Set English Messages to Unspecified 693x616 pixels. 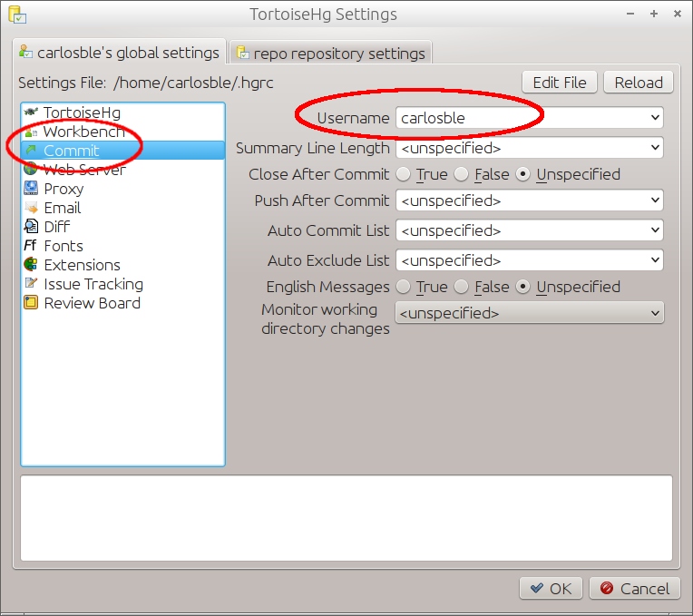[x=522, y=287]
